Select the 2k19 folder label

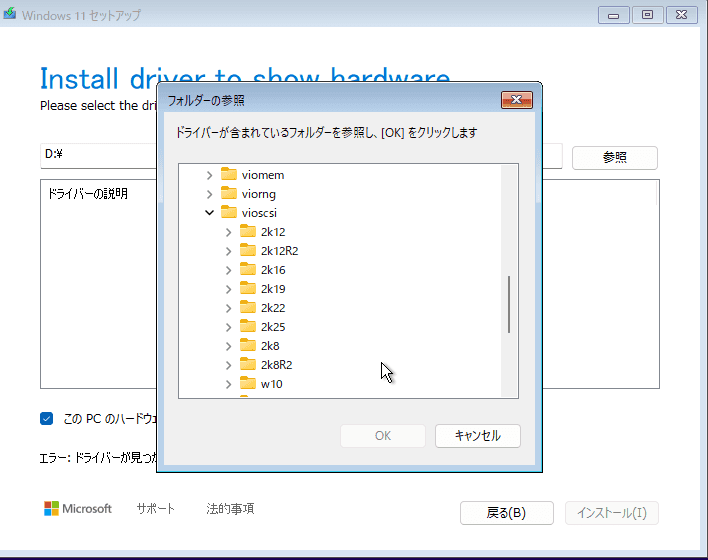tap(273, 289)
